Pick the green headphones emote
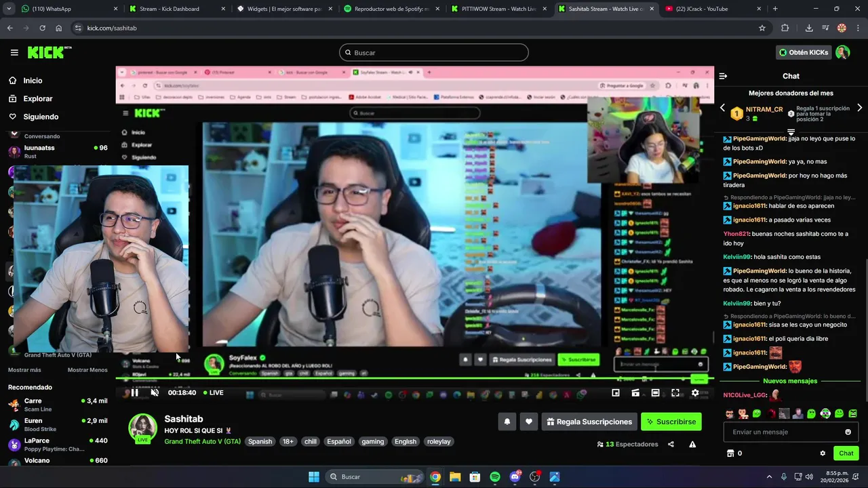The height and width of the screenshot is (488, 868). click(x=825, y=413)
